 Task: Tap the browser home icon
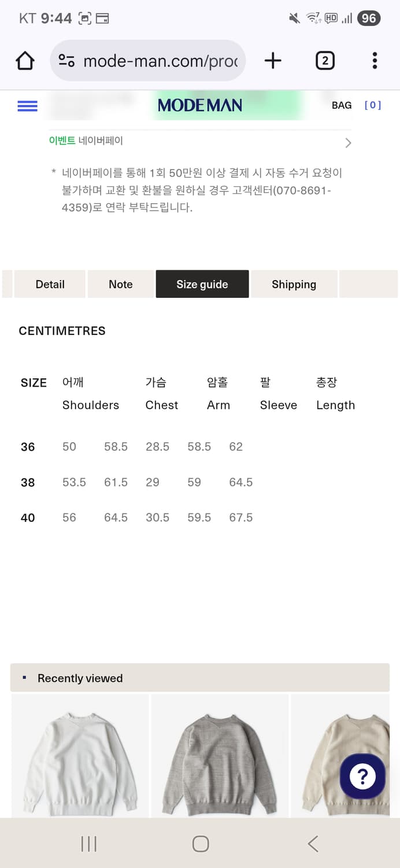[25, 61]
